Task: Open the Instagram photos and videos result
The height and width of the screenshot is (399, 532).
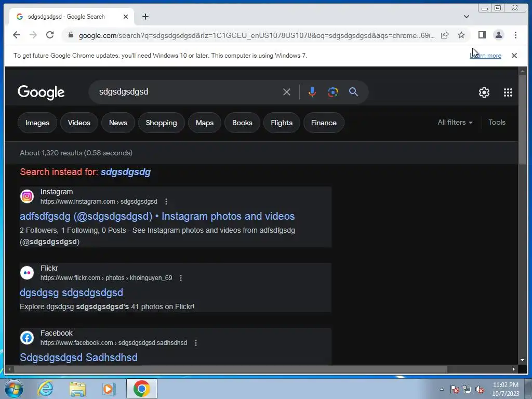Action: [x=157, y=216]
